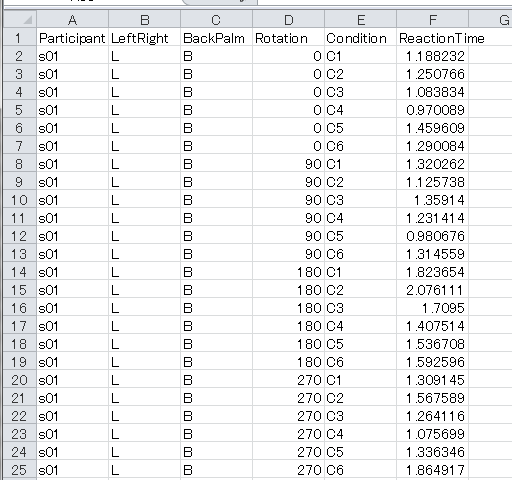Select column B header
This screenshot has height=480, width=512.
pyautogui.click(x=144, y=20)
